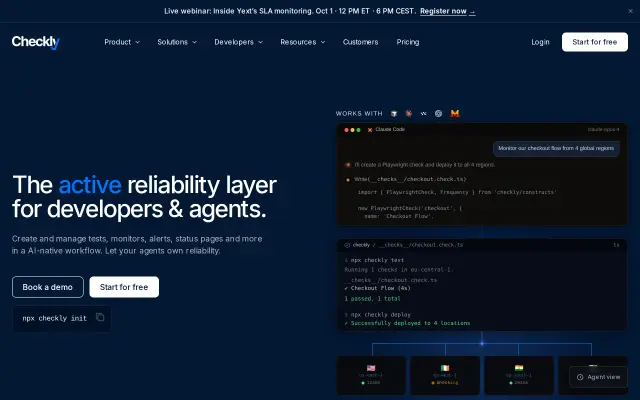Select the orange M icon after WORKS WITH
Screen dimensions: 640x400
(455, 113)
